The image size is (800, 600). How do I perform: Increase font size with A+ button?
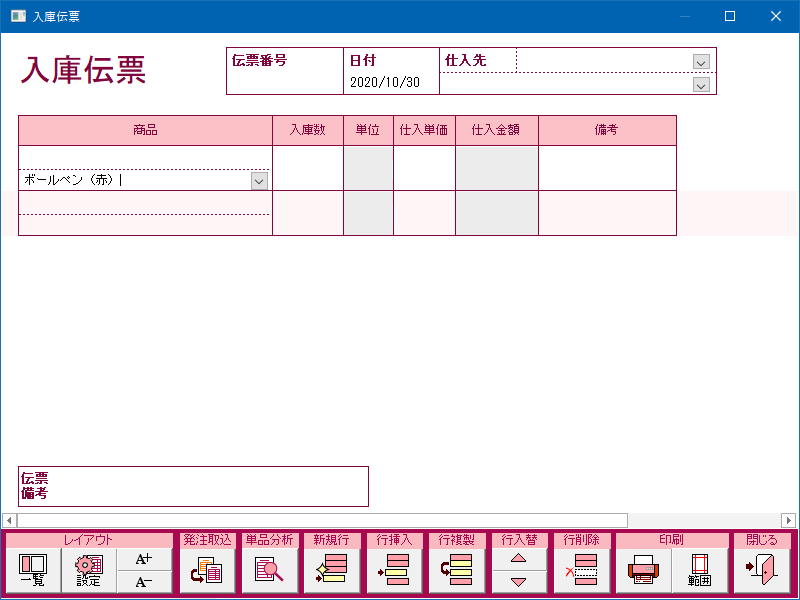(144, 560)
